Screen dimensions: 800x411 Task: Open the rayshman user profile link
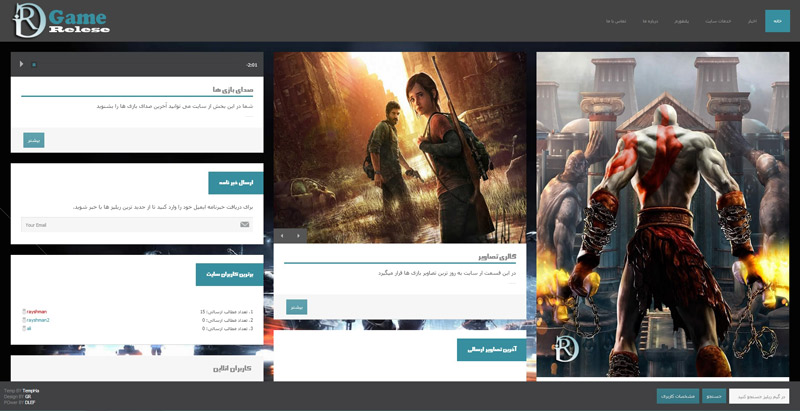click(x=37, y=312)
